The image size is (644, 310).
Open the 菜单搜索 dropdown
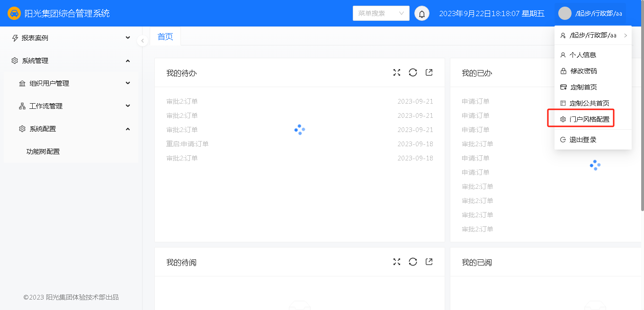tap(381, 13)
